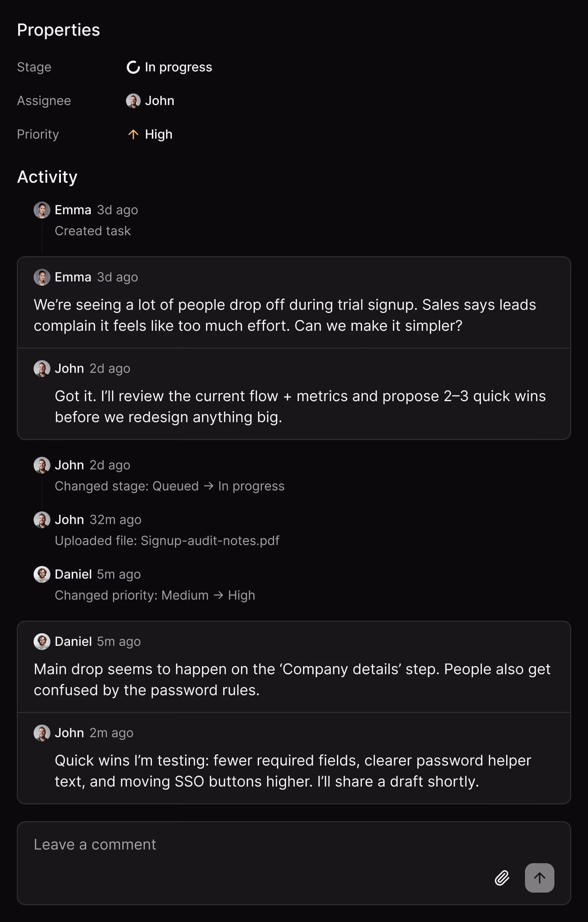This screenshot has height=922, width=588.
Task: Open the Signup-audit-notes.pdf uploaded file
Action: [x=210, y=541]
